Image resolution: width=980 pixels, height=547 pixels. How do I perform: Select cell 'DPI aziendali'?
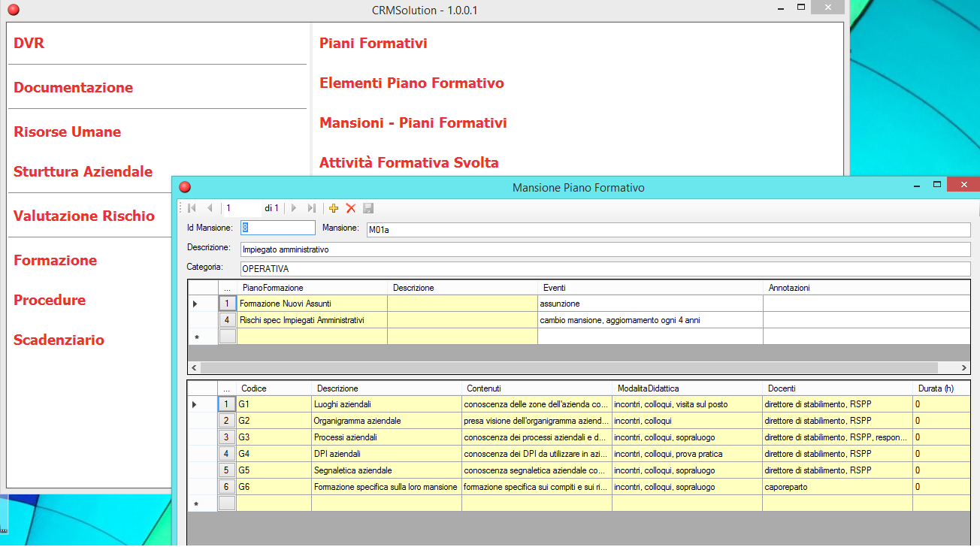click(386, 454)
